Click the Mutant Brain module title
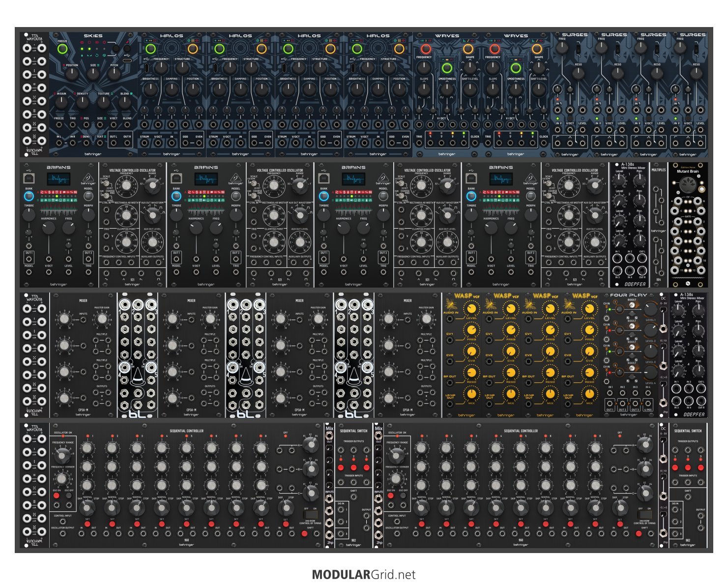Screen dimensions: 728x585 [688, 172]
